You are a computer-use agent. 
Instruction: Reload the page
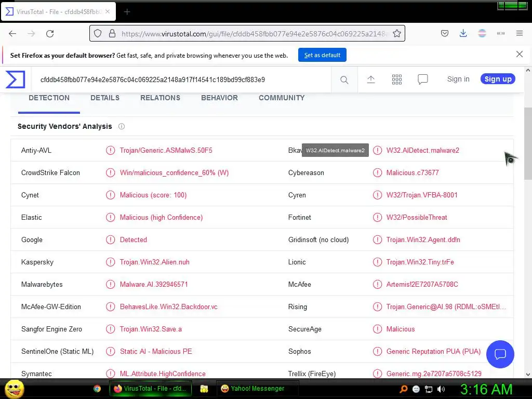[x=50, y=34]
